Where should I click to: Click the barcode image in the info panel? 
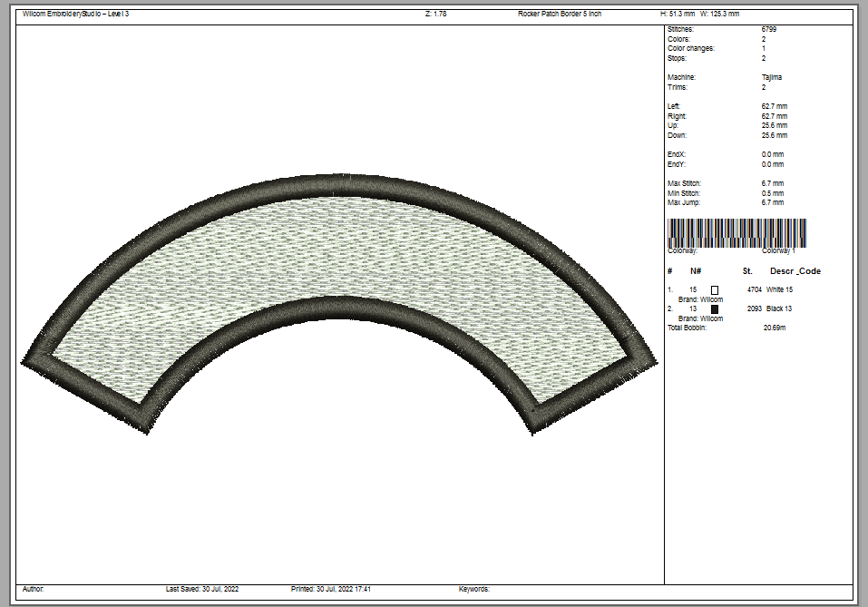click(x=736, y=232)
